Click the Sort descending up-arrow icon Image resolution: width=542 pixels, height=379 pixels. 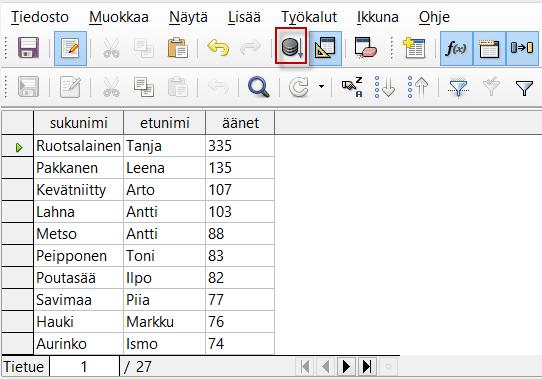[x=418, y=87]
